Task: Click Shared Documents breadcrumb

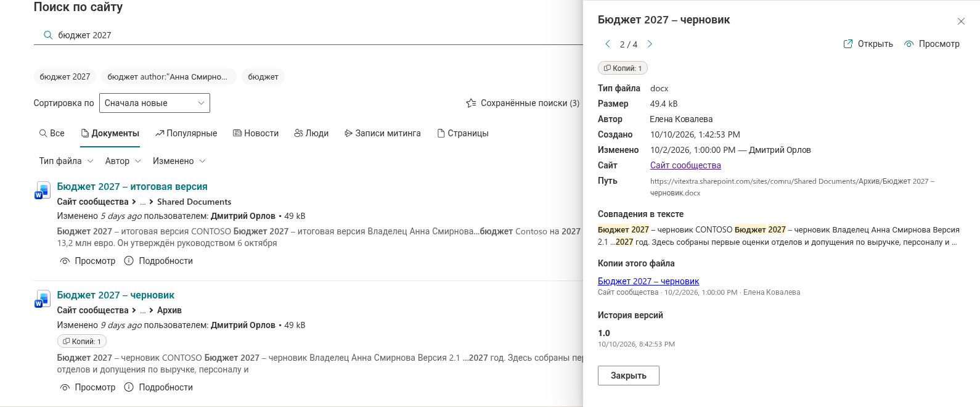Action: (x=194, y=202)
